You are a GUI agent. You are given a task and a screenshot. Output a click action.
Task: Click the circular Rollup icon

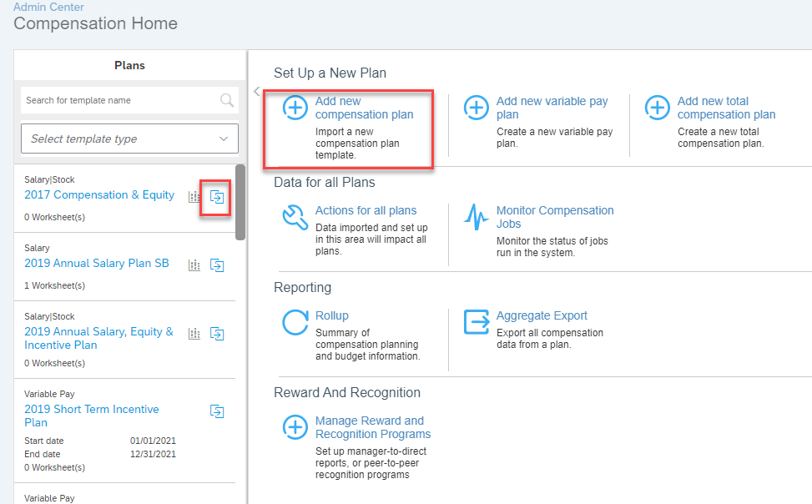(x=295, y=322)
